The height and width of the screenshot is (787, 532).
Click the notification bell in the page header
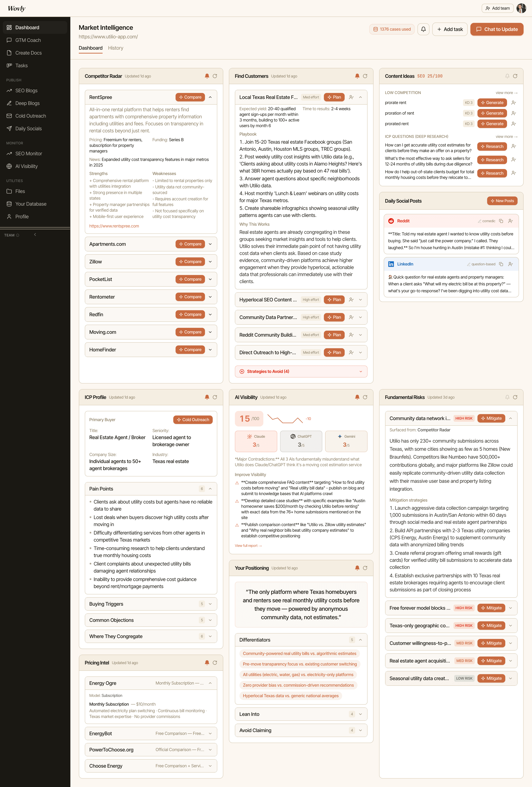[423, 29]
